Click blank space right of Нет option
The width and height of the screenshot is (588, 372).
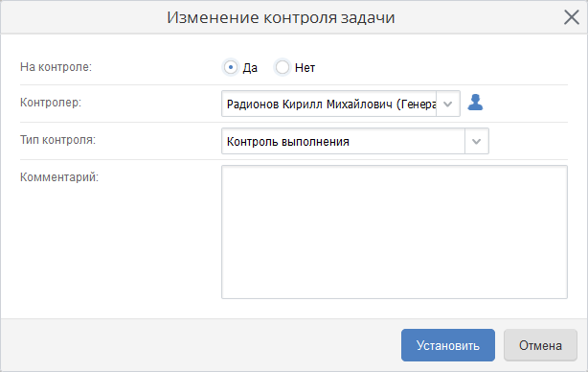[441, 67]
